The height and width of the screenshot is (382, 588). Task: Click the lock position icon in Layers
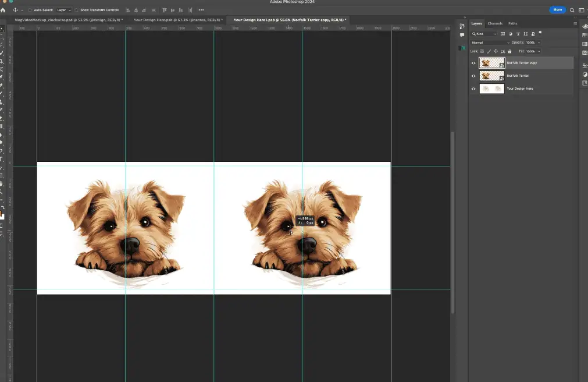(495, 51)
